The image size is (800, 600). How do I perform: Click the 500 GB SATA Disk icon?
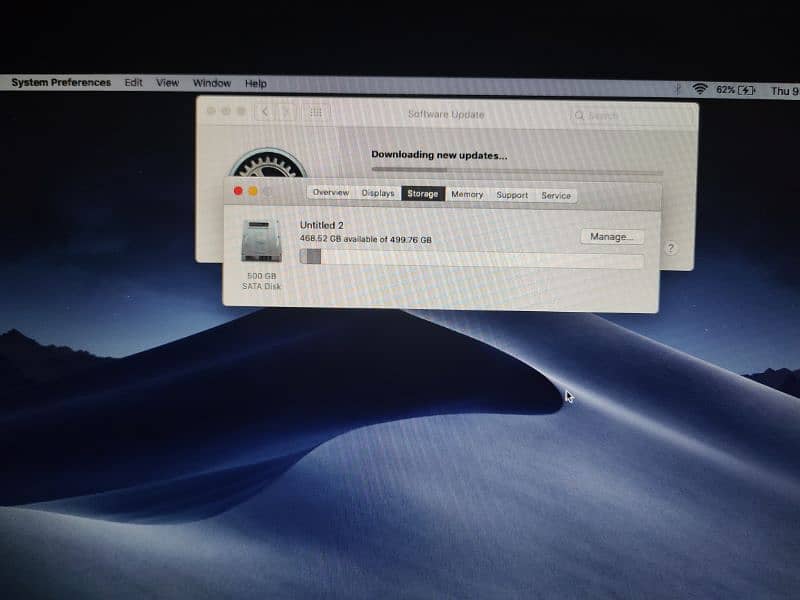261,241
